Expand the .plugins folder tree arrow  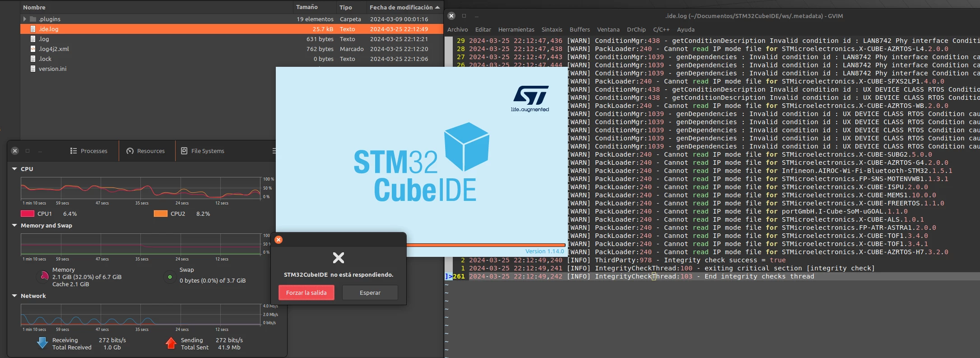[25, 19]
